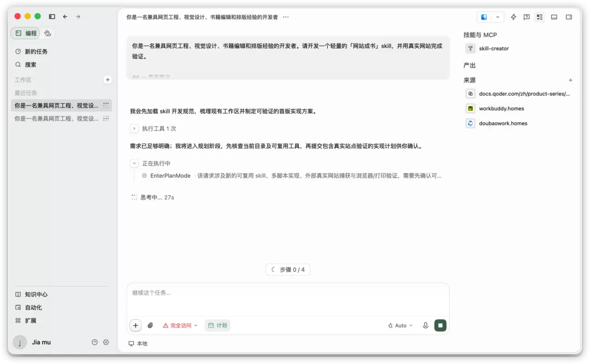
Task: Toggle the left sidebar panel icon
Action: click(x=52, y=16)
